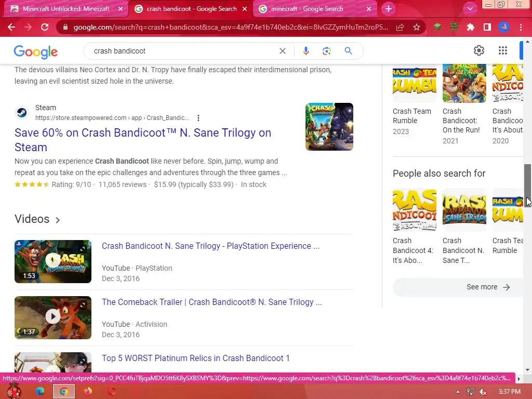Open The Comeback Trailer video link
Screen dimensions: 532x399
coord(212,302)
